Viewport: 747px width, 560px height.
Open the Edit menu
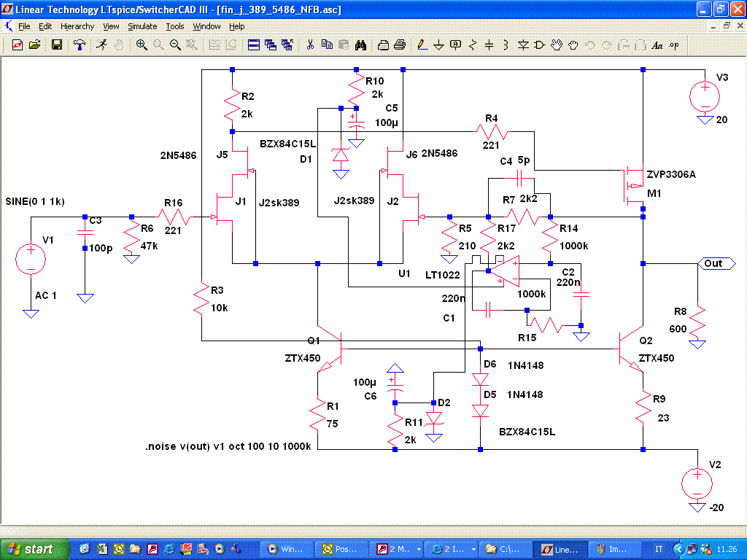coord(45,26)
